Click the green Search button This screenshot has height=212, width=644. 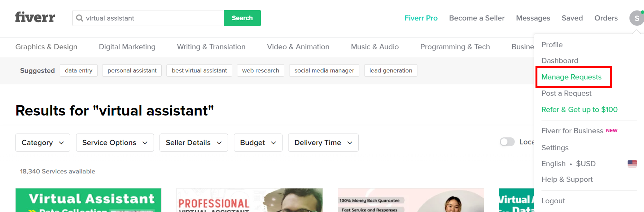pyautogui.click(x=242, y=18)
